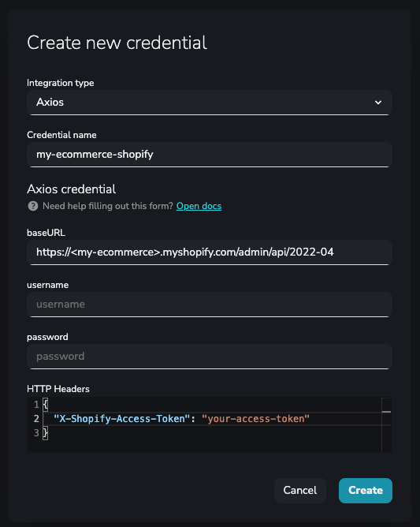This screenshot has height=527, width=420.
Task: Click the question mark help icon
Action: pyautogui.click(x=33, y=206)
